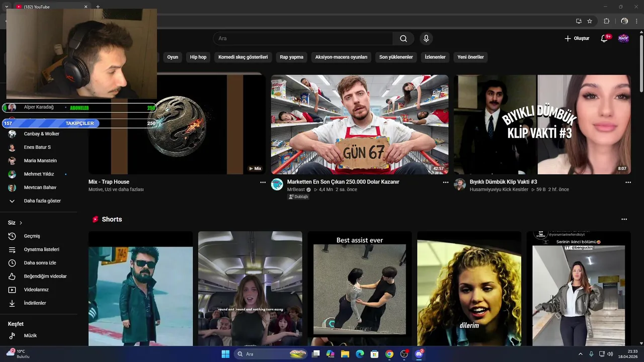
Task: Open options for Bıyıklı Dümbük Klip Vakti #3
Action: pos(628,183)
